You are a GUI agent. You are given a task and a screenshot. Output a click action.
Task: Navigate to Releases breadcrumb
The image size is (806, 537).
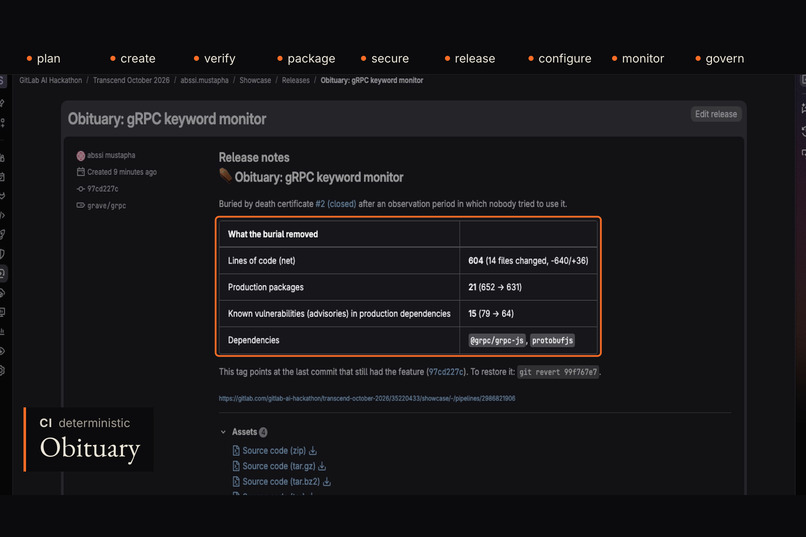coord(296,80)
